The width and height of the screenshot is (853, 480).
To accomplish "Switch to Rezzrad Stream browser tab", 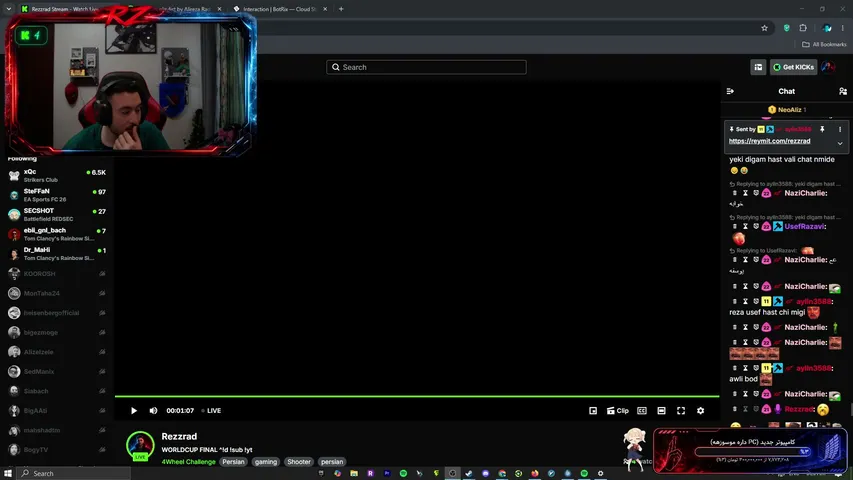I will click(64, 9).
